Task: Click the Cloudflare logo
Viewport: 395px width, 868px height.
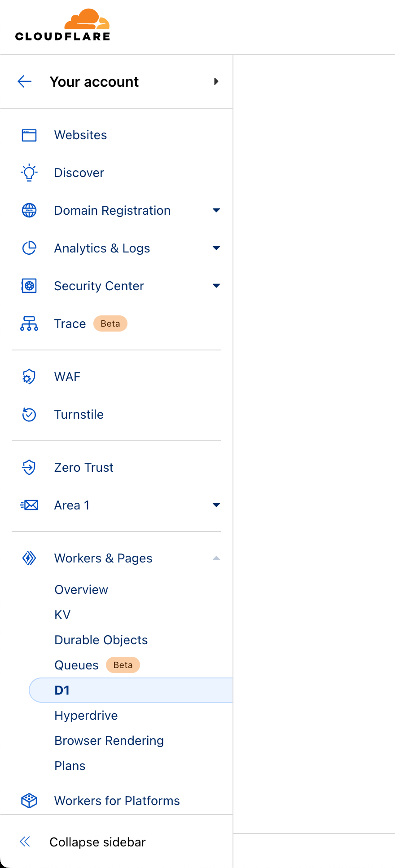Action: pyautogui.click(x=62, y=25)
